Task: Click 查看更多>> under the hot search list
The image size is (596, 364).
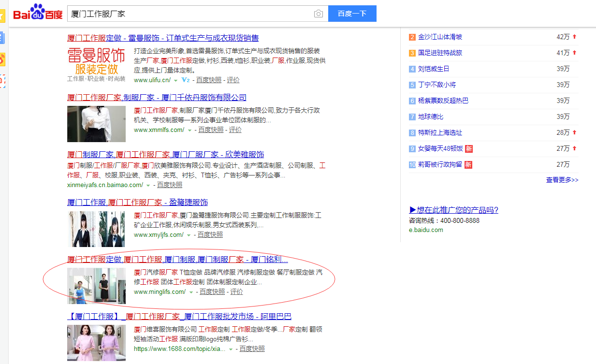Action: (x=562, y=180)
